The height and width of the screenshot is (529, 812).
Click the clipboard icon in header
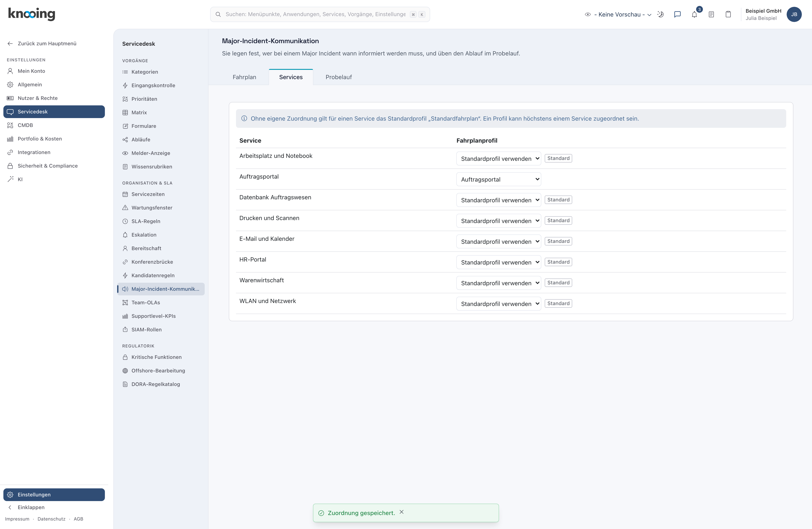[728, 14]
